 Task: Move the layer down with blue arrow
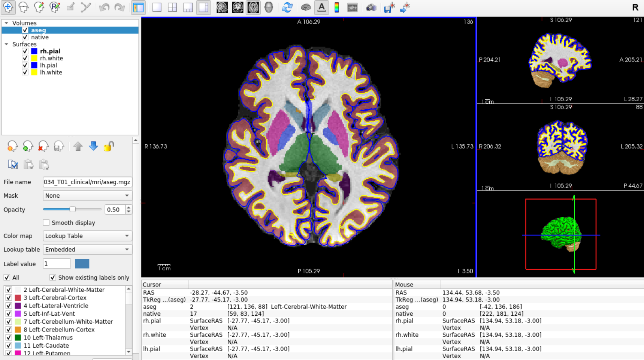(x=93, y=146)
